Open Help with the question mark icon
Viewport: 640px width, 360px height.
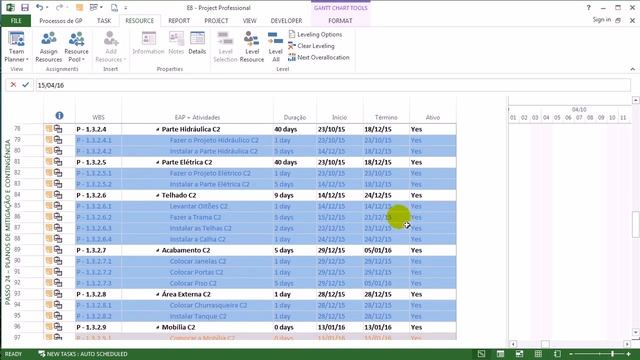point(588,7)
